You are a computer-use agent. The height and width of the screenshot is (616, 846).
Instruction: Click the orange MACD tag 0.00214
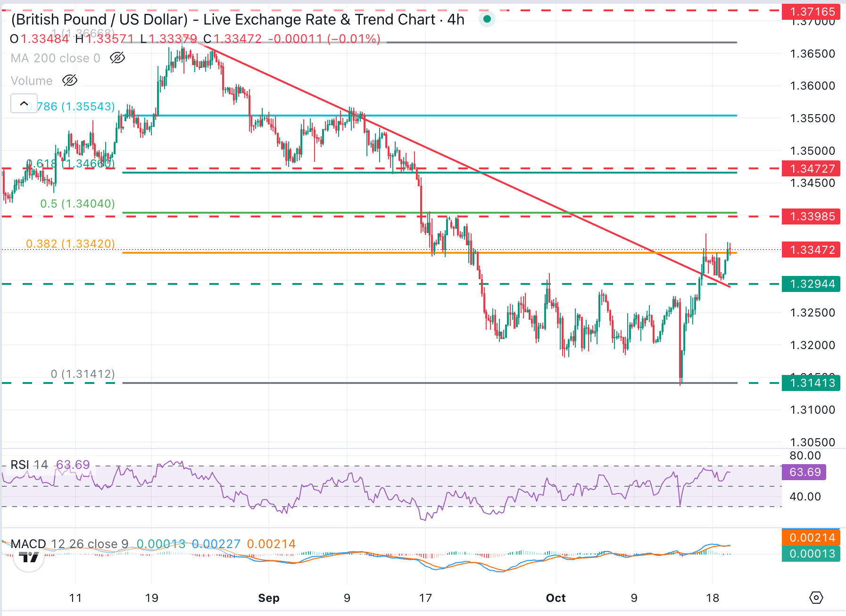pos(811,538)
